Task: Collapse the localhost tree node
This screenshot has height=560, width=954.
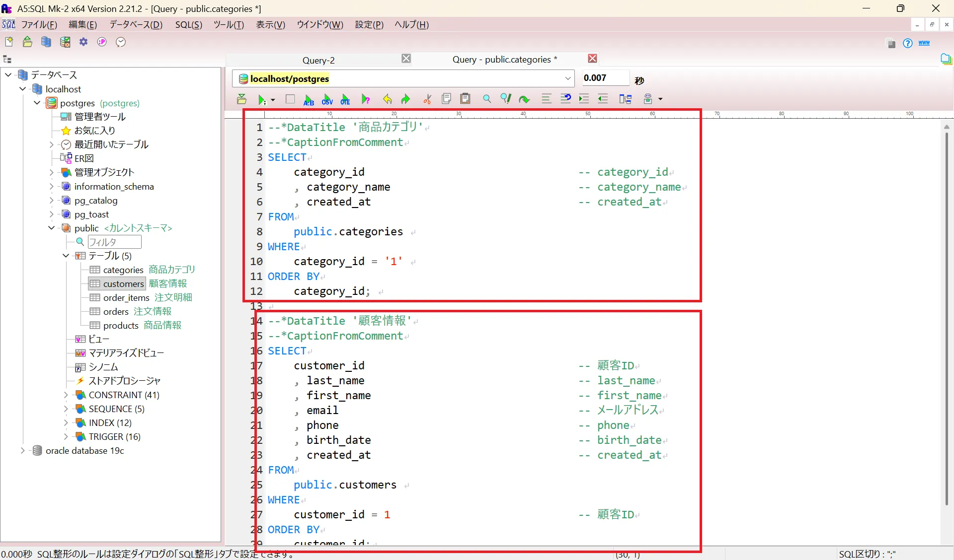Action: click(x=22, y=89)
